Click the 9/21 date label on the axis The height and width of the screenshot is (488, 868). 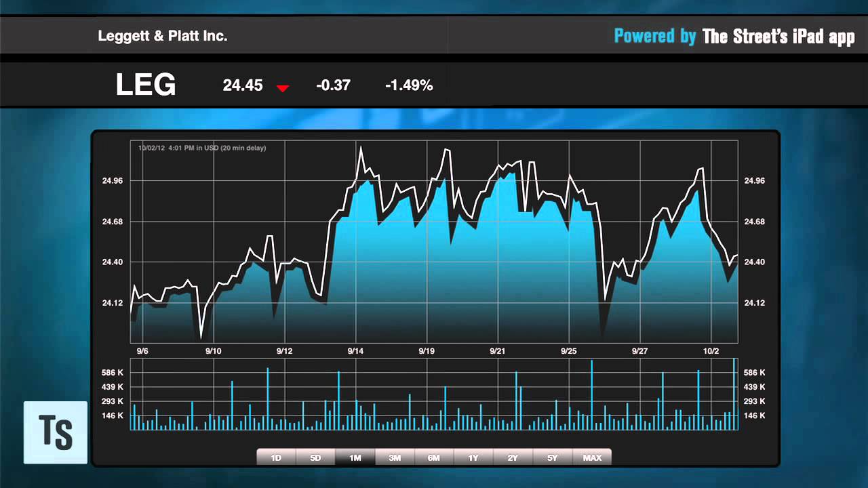tap(498, 351)
